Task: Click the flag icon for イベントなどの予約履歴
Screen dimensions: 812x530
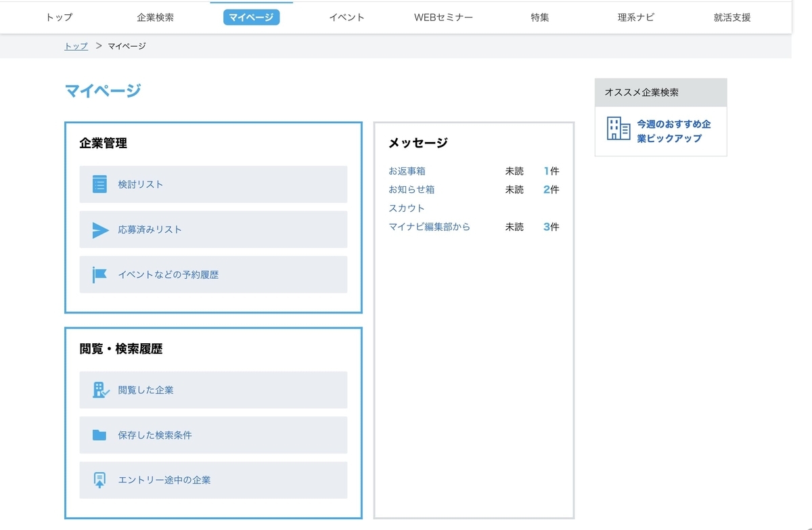Action: pyautogui.click(x=100, y=275)
